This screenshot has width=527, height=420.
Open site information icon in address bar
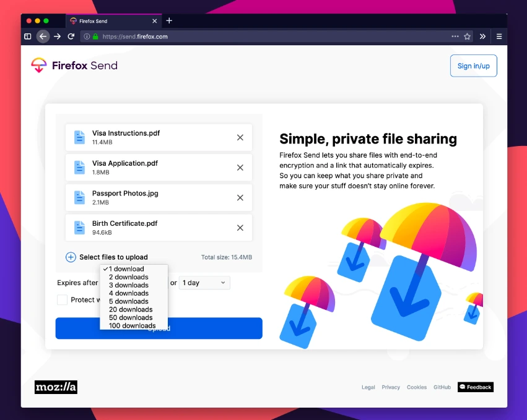click(87, 36)
